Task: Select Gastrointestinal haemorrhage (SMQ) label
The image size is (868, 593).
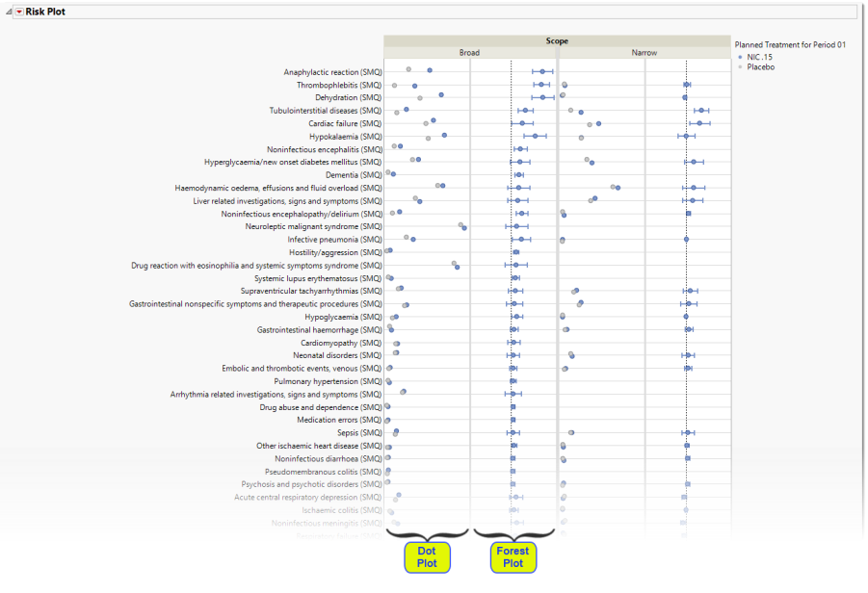Action: click(320, 329)
